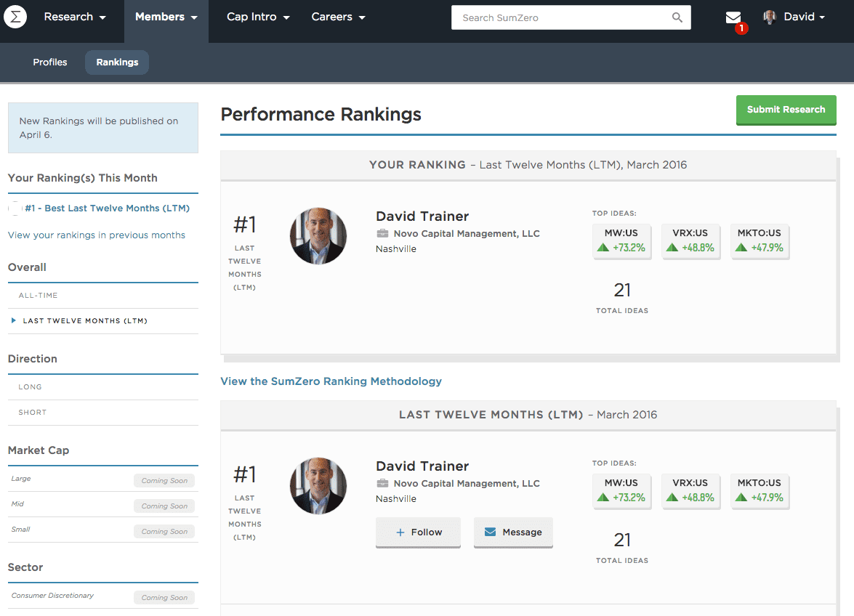Screen dimensions: 854x616
Task: Click David's small avatar in header
Action: click(x=770, y=17)
